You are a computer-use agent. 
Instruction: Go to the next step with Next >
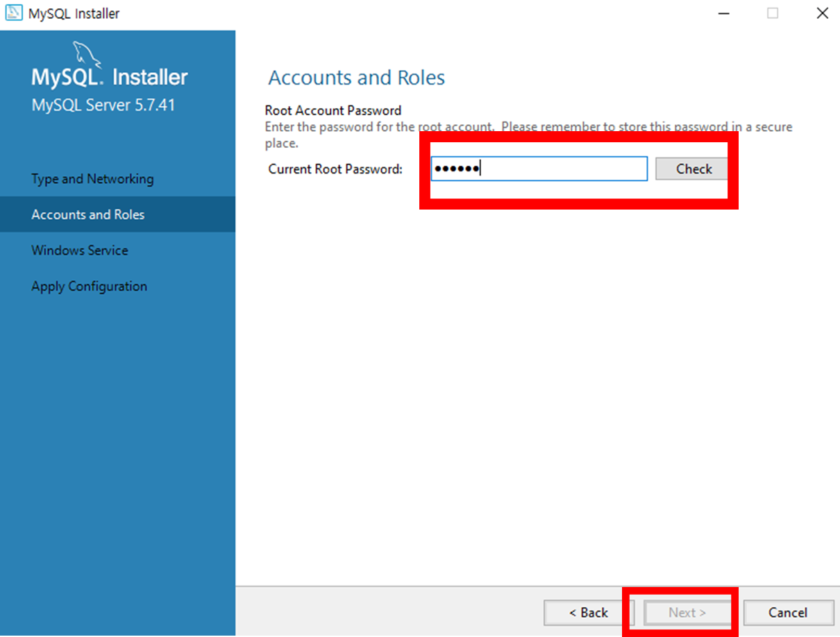coord(687,613)
